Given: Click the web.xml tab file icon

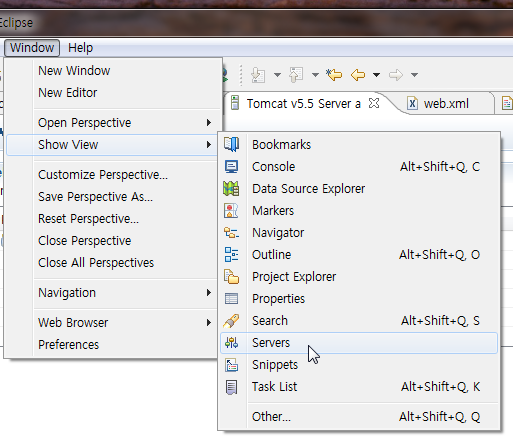Looking at the screenshot, I should [x=412, y=103].
